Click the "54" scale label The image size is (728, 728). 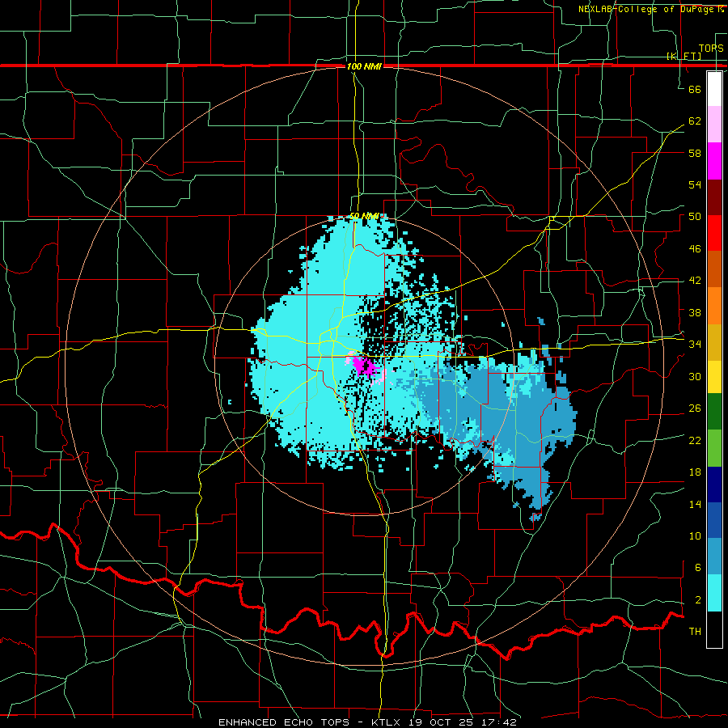pyautogui.click(x=695, y=184)
